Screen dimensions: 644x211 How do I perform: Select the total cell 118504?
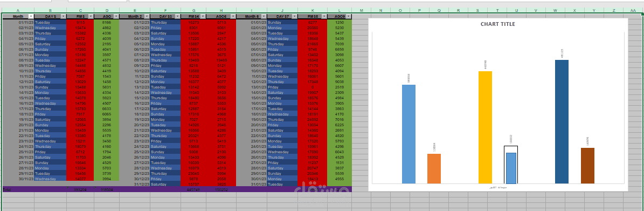[x=107, y=189]
